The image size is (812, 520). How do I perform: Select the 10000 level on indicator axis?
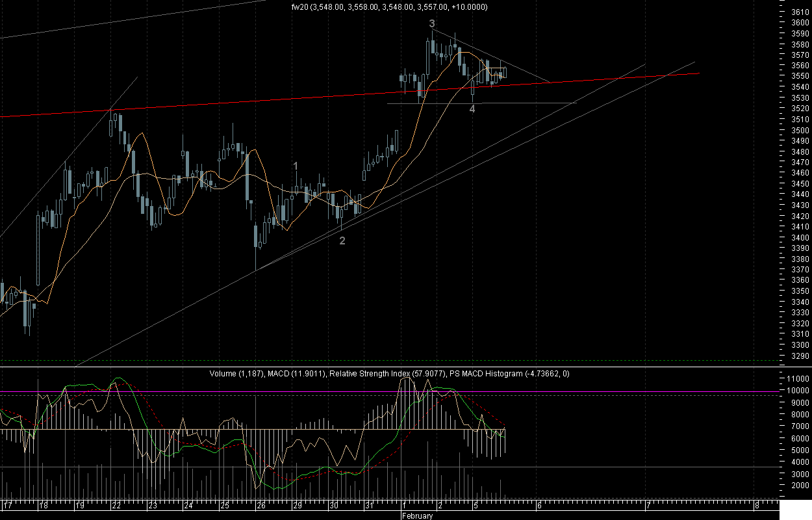coord(798,391)
